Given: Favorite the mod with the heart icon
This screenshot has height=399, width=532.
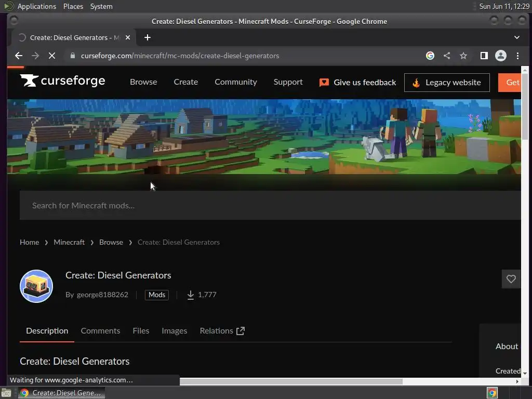Looking at the screenshot, I should click(x=511, y=279).
